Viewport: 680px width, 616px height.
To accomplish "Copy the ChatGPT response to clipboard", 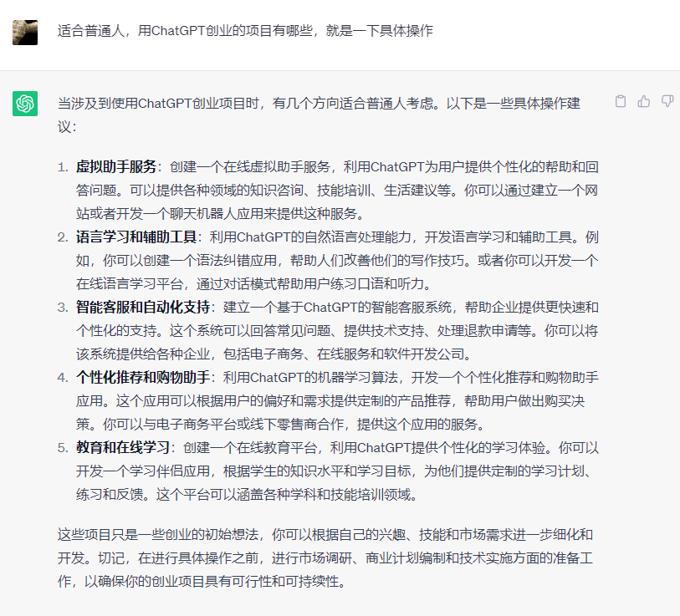I will point(621,101).
